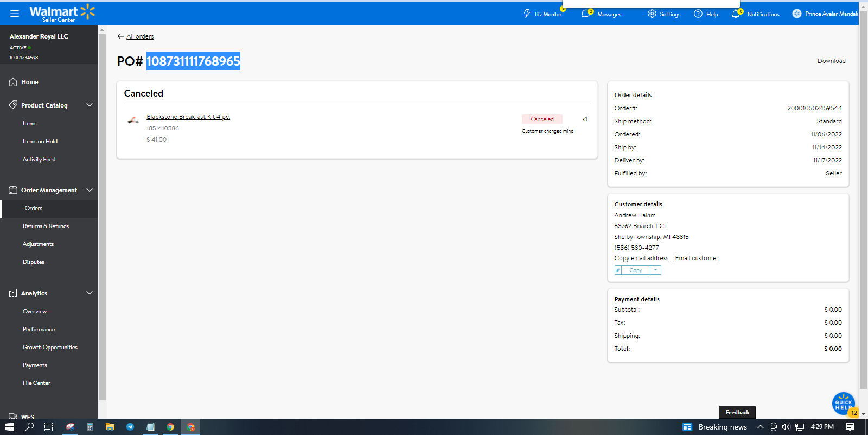Open Windows taskbar search
Screen dimensions: 868x435
[29, 427]
